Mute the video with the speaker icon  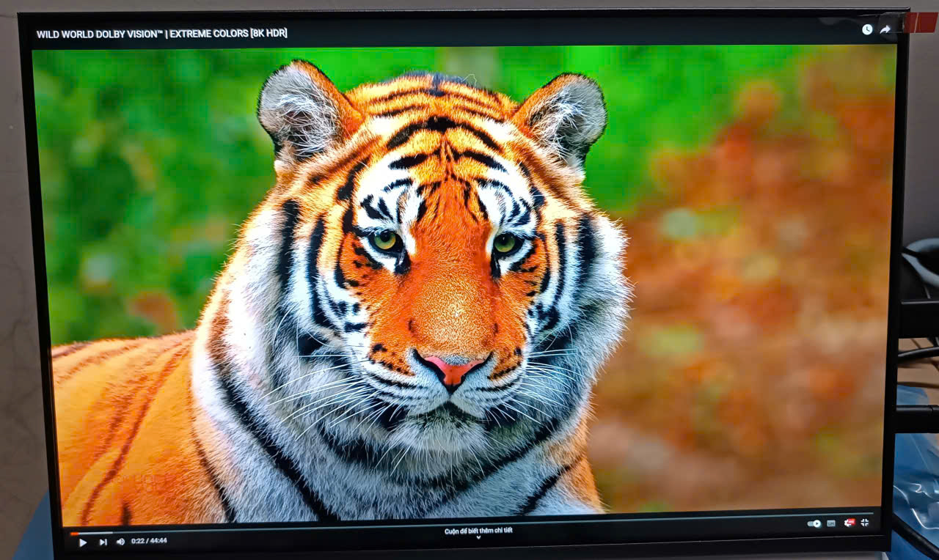120,542
